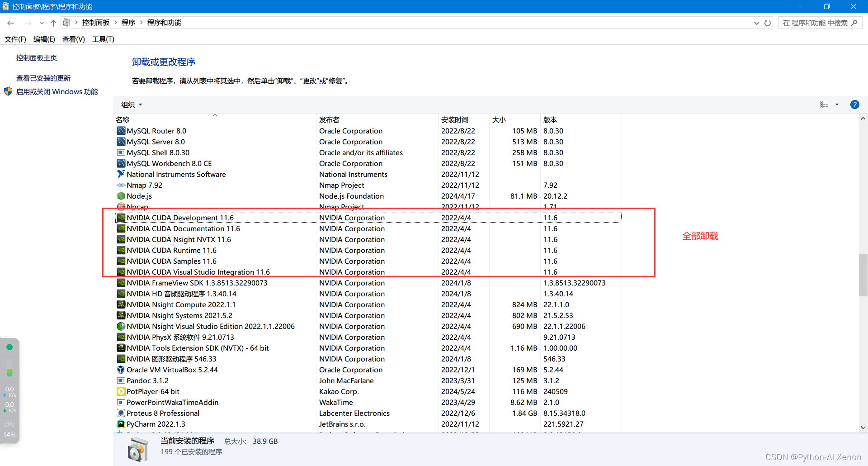Image resolution: width=868 pixels, height=466 pixels.
Task: Click the 控制面板 breadcrumb
Action: tap(96, 23)
